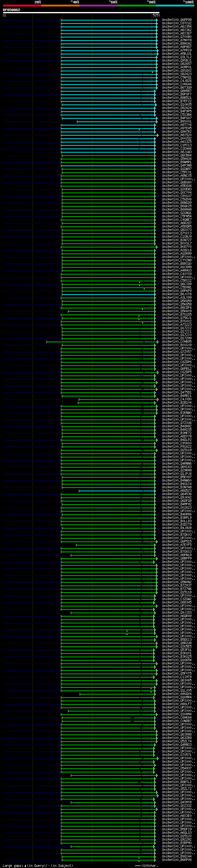Click the cyan ~100% identity legend segment
The height and width of the screenshot is (868, 197).
click(x=175, y=6)
